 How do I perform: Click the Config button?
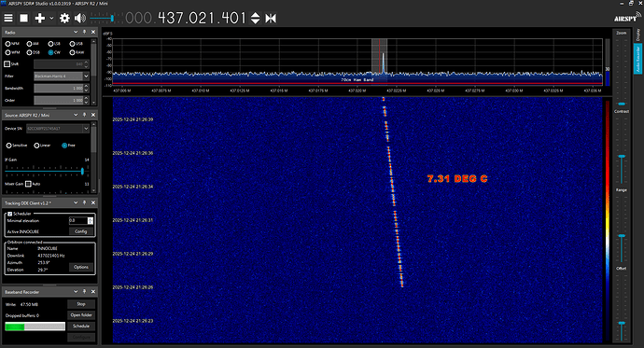81,231
